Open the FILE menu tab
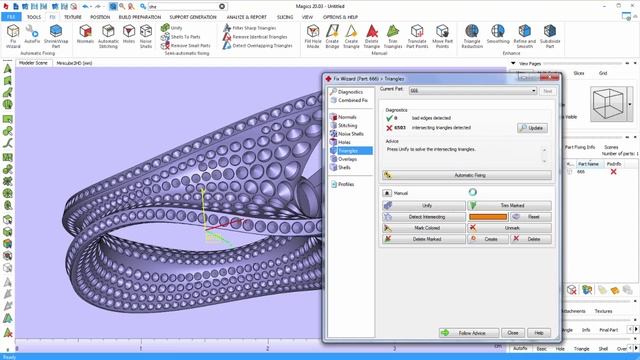The image size is (640, 360). (x=11, y=17)
